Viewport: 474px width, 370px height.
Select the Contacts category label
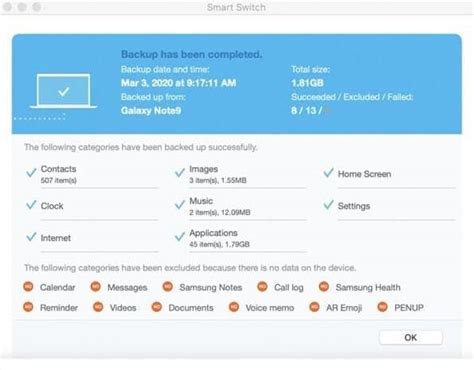(x=58, y=169)
